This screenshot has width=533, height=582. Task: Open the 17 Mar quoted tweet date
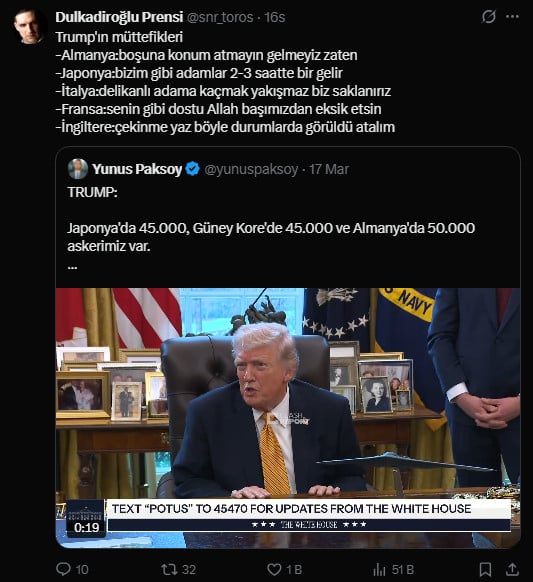pos(329,170)
